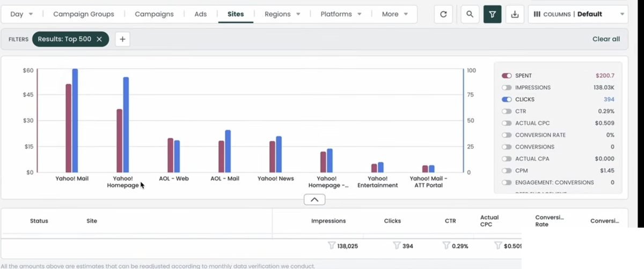Click the refresh icon button
Screen dimensions: 644x269
pyautogui.click(x=443, y=14)
